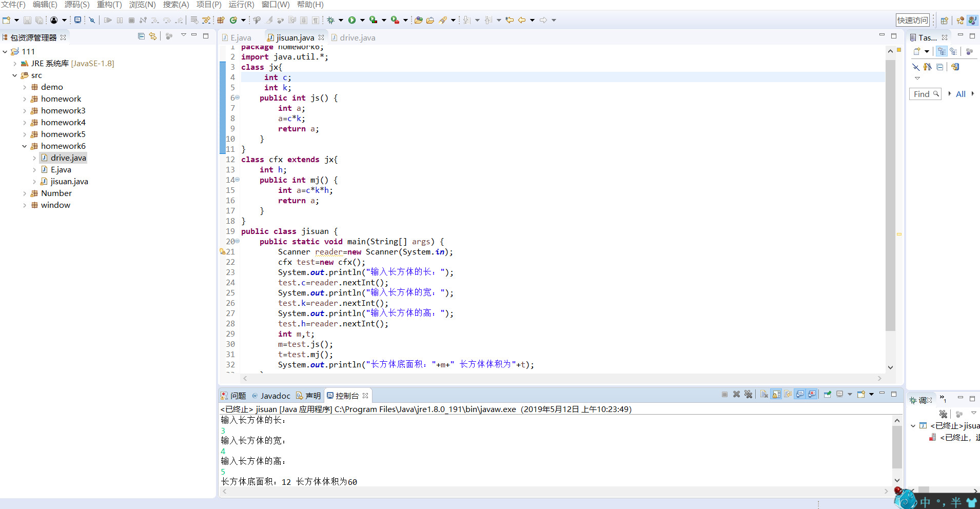Click Synchronize Changed icon in Task List
980x509 pixels.
(955, 67)
